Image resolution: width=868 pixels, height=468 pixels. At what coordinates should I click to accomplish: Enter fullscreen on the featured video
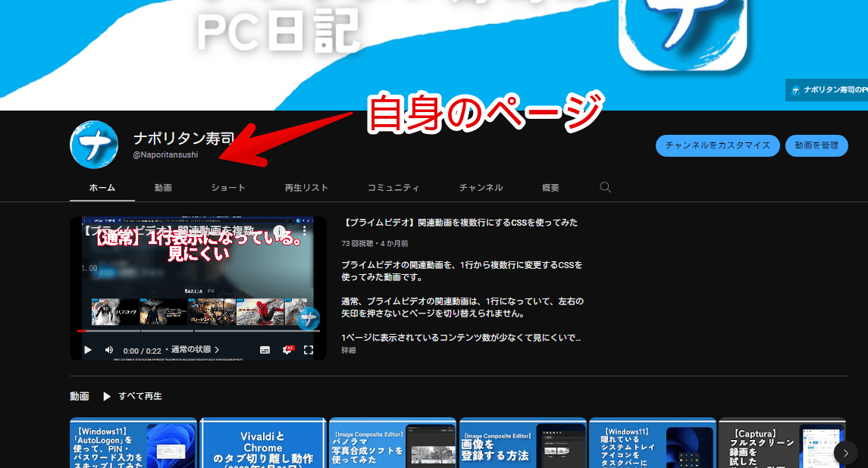[309, 350]
